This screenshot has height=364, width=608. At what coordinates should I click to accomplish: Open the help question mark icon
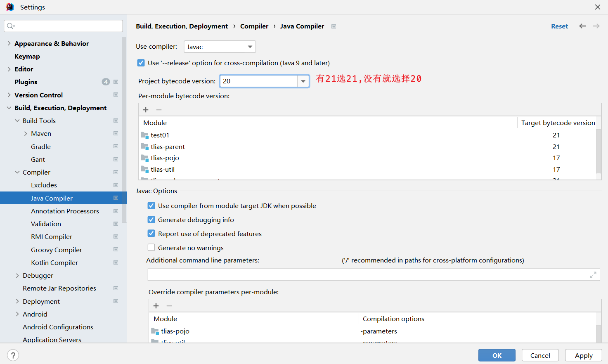tap(13, 355)
